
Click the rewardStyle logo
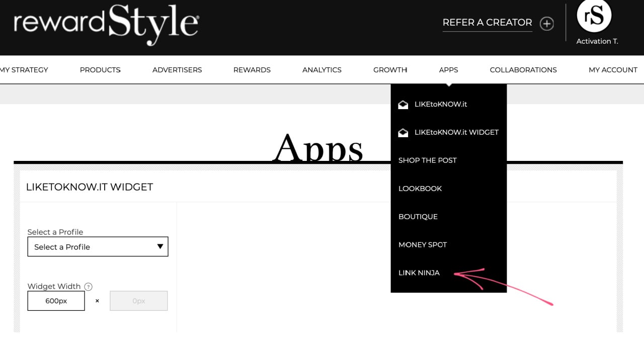[x=106, y=25]
